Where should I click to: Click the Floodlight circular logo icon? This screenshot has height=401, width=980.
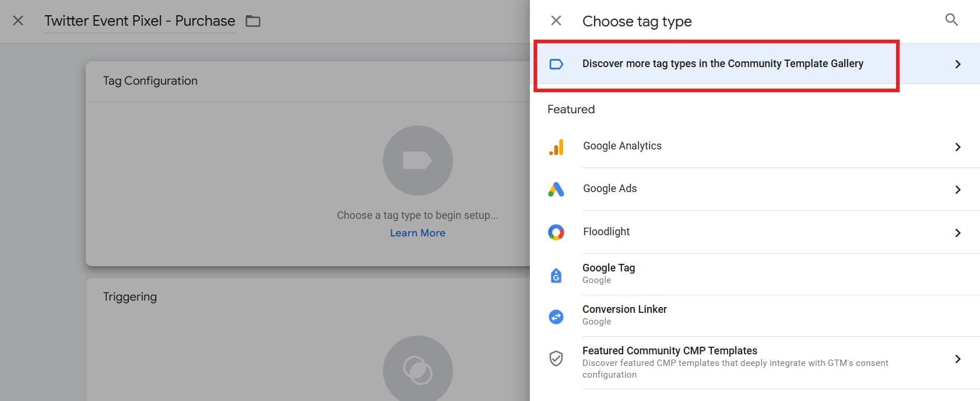tap(556, 232)
